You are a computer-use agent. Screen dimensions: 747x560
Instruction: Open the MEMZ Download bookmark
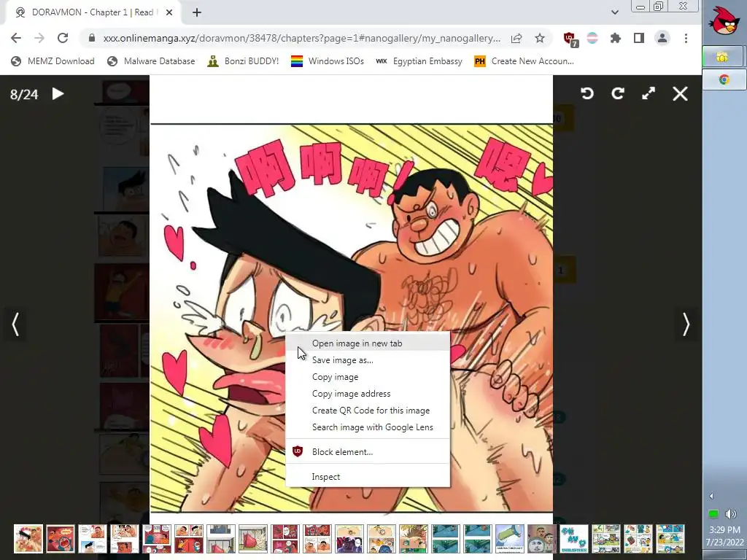point(53,61)
